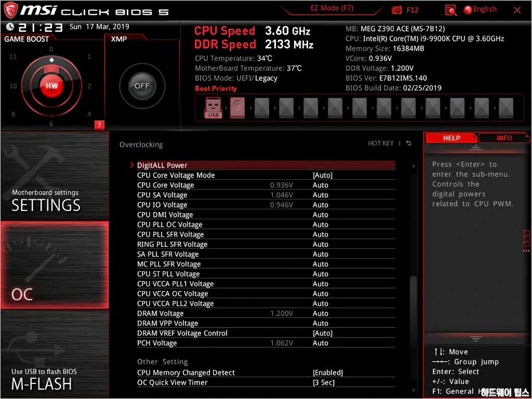Select the RING PLL SFR Voltage row
Image resolution: width=532 pixels, height=399 pixels.
click(266, 244)
